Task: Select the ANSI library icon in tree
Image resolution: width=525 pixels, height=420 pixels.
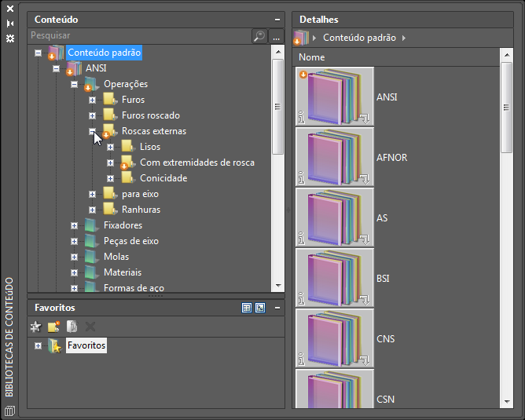Action: point(74,68)
